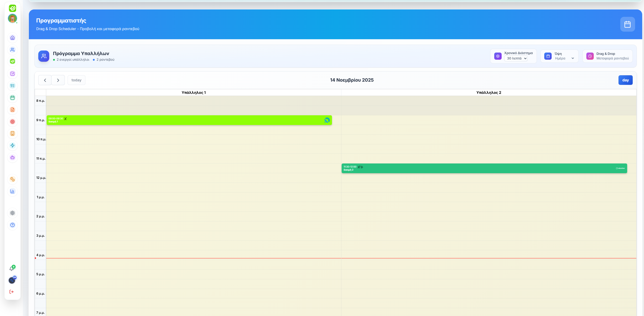Open the home dashboard from the sidebar
Screen dimensions: 644x316
[x=12, y=38]
